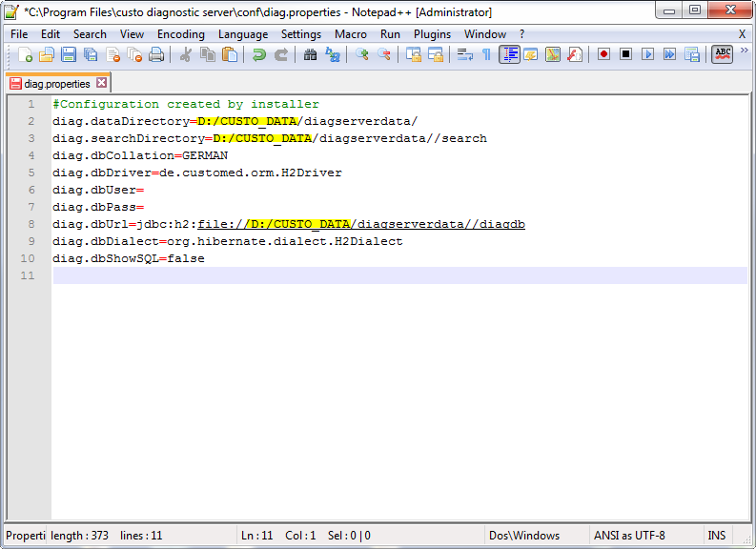
Task: Click INS mode in status bar
Action: (717, 536)
